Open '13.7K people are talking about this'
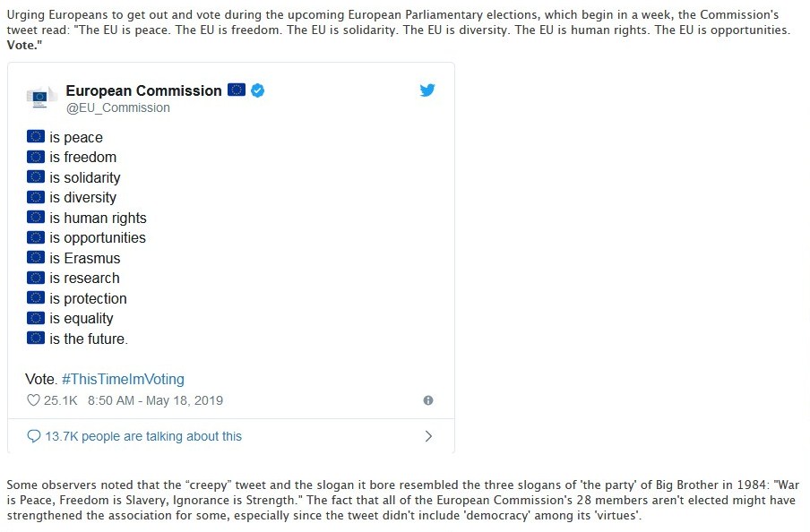This screenshot has height=532, width=810. [143, 436]
